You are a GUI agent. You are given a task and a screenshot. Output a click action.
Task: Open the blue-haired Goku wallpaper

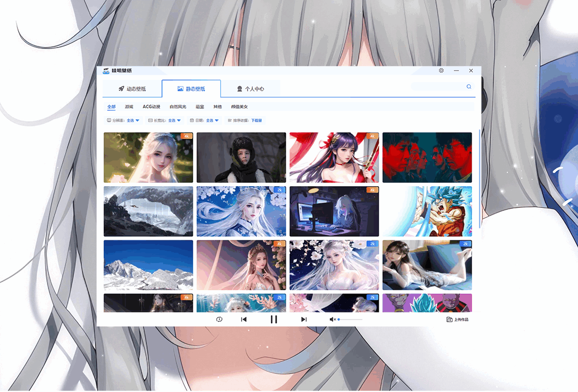tap(427, 211)
